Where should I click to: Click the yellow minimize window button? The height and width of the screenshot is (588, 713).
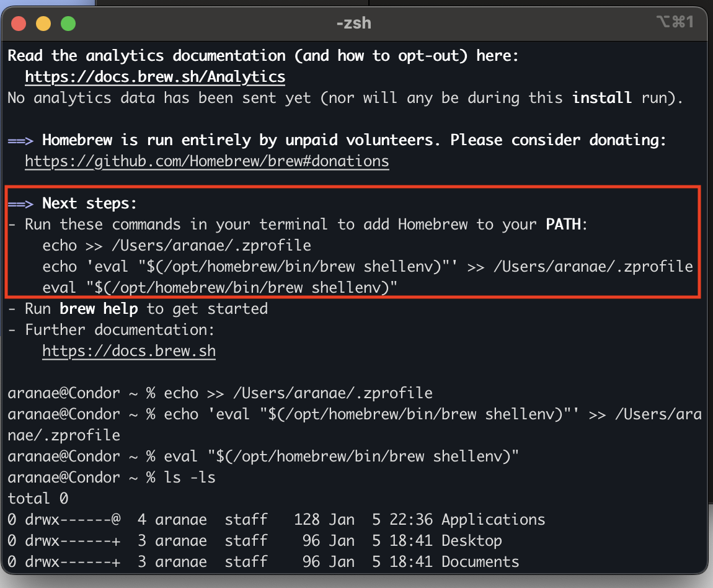click(x=43, y=23)
